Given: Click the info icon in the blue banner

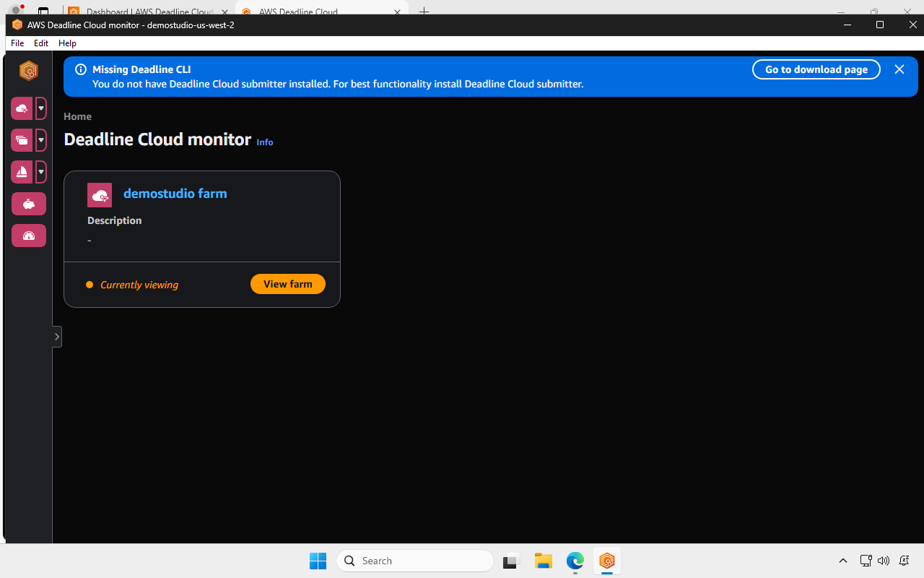Looking at the screenshot, I should pos(80,69).
